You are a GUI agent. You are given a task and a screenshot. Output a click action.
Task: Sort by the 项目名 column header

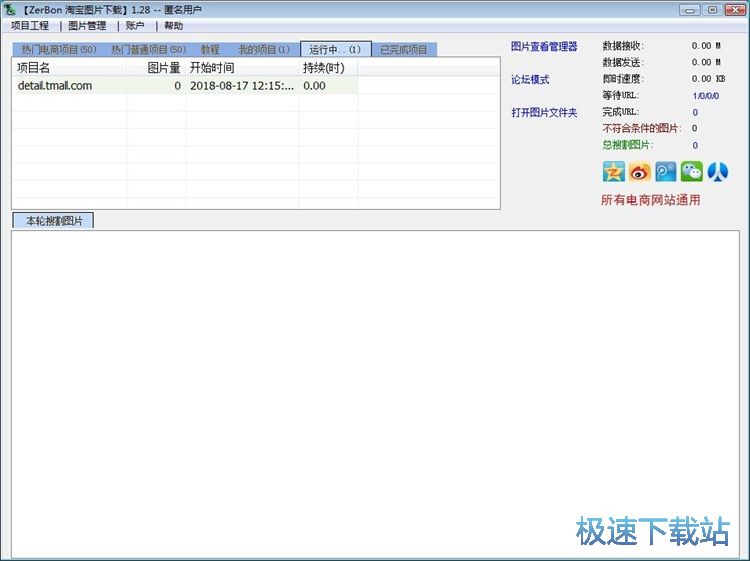pyautogui.click(x=69, y=68)
